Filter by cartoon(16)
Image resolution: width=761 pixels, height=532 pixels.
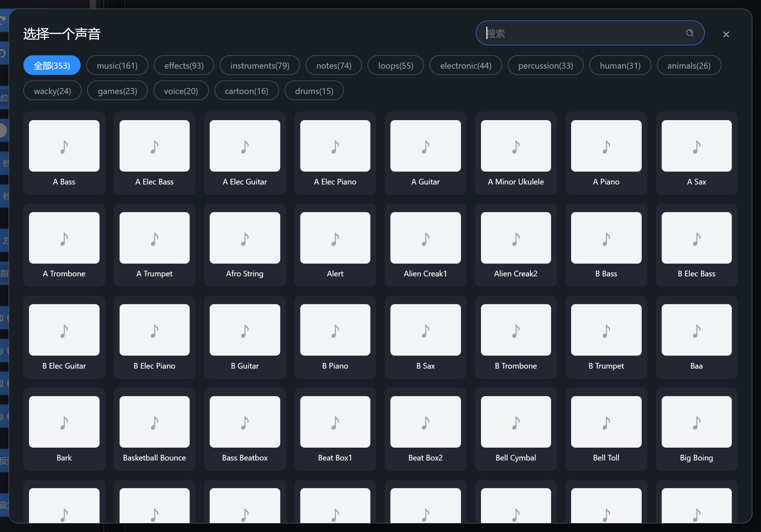click(246, 91)
